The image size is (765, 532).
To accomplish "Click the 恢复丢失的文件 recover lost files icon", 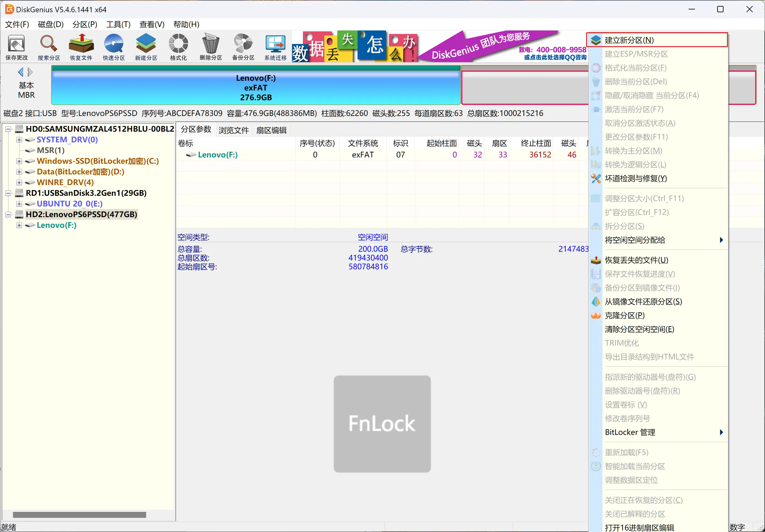I will click(596, 260).
